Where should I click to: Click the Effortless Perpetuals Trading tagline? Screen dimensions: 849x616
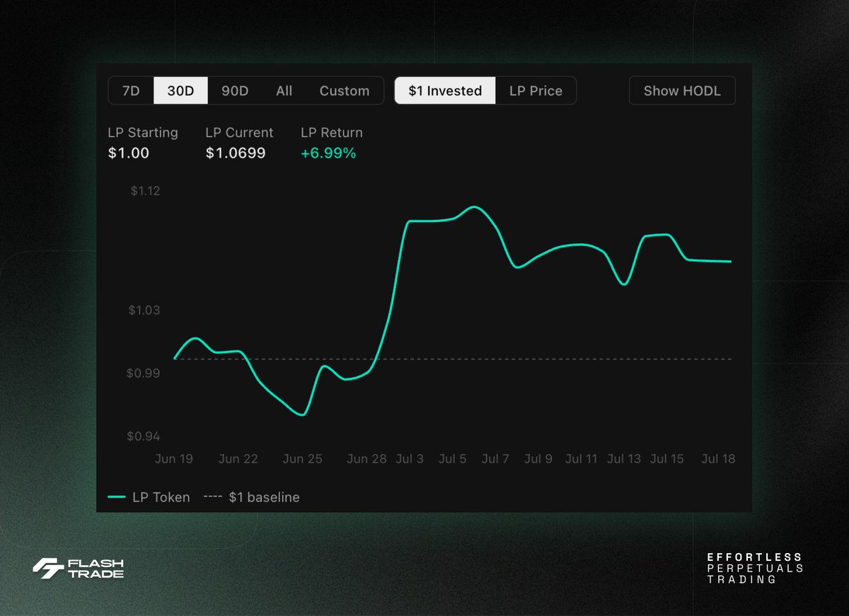click(755, 569)
